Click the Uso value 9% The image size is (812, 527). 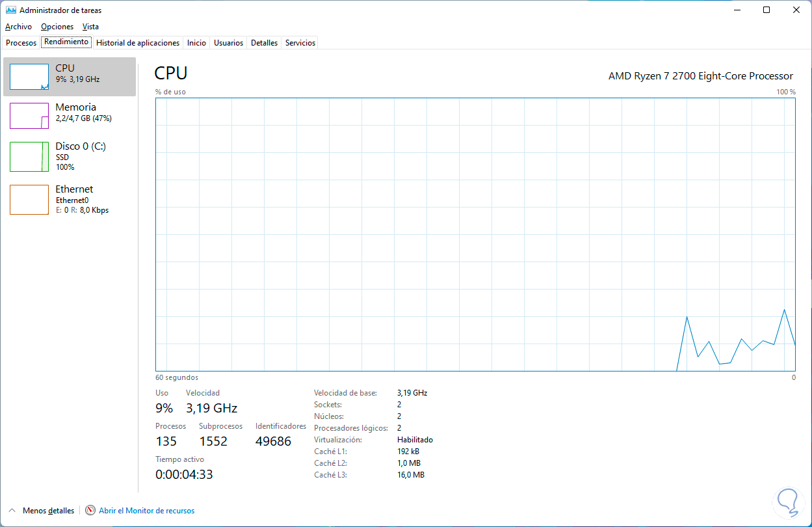[164, 408]
